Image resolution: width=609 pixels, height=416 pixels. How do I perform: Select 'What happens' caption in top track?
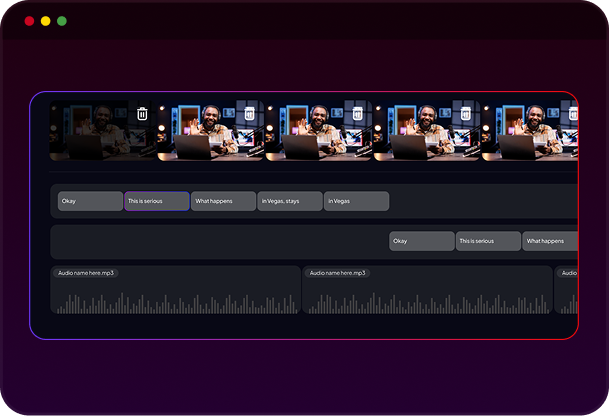click(x=223, y=201)
